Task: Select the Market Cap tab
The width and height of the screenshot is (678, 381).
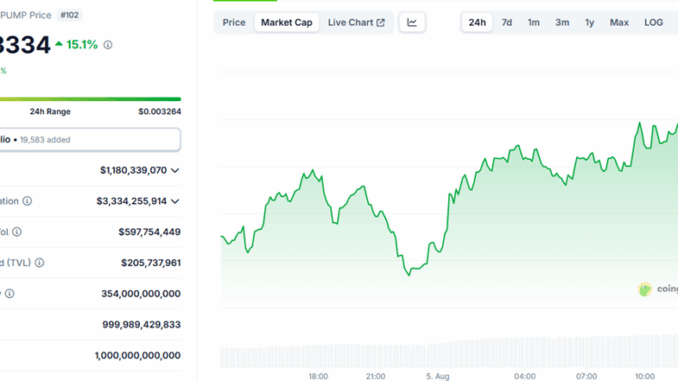Action: pos(287,22)
